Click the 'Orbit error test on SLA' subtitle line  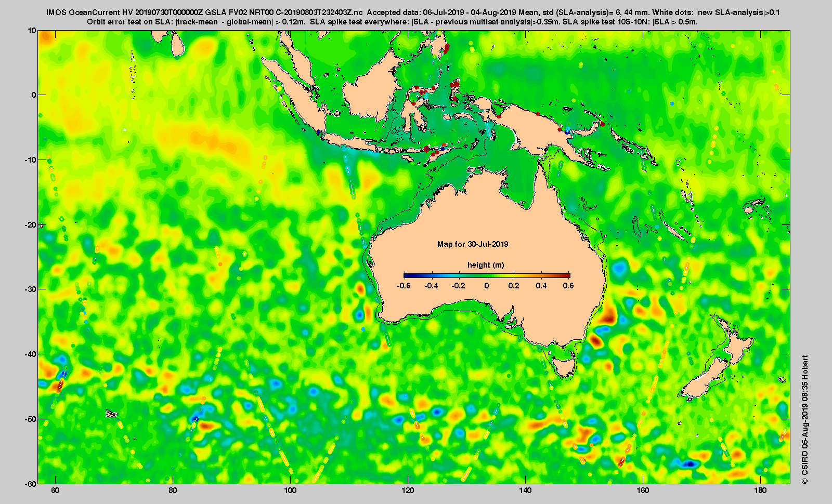[x=392, y=22]
